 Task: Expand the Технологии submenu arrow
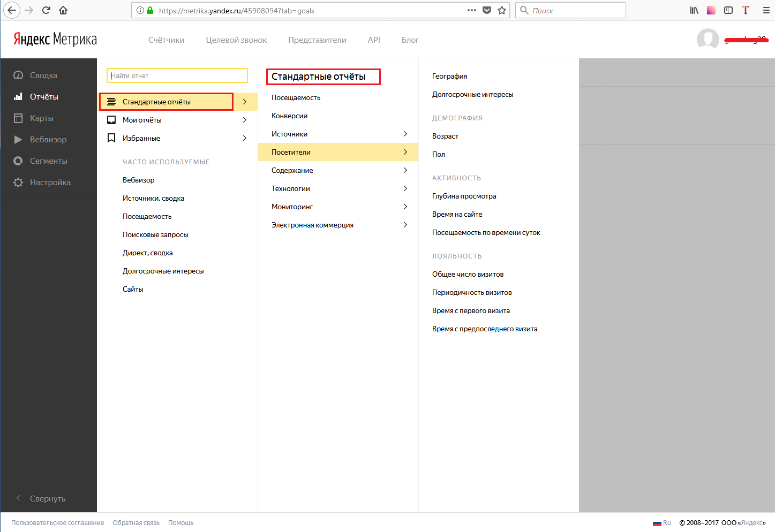click(405, 188)
